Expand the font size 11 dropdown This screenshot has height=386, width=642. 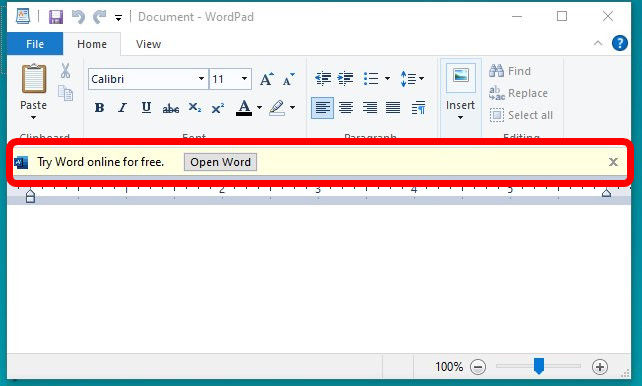pyautogui.click(x=244, y=79)
